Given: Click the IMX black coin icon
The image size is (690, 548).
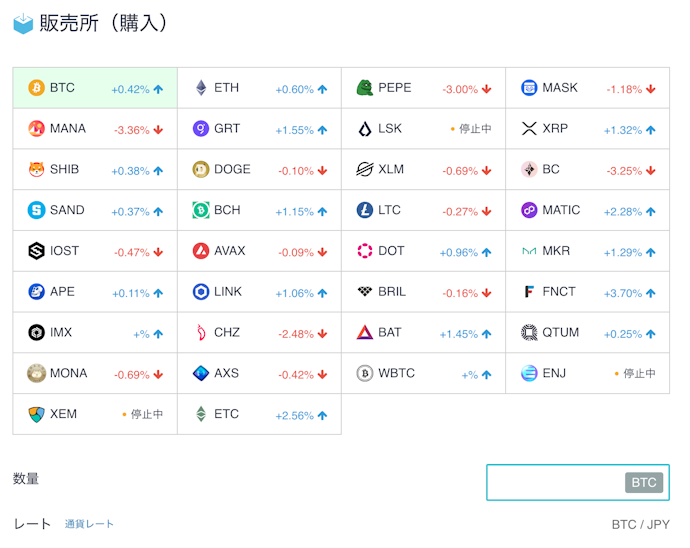Looking at the screenshot, I should (x=37, y=332).
